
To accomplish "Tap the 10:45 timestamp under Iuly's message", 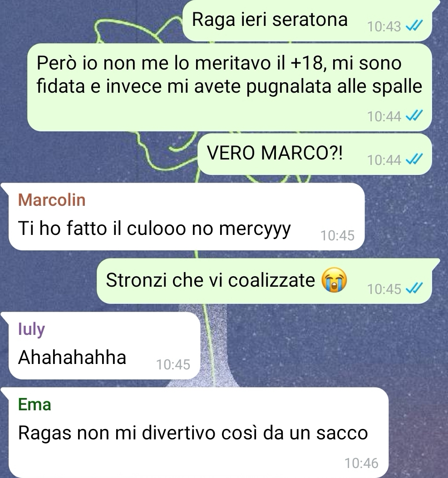I will 173,364.
